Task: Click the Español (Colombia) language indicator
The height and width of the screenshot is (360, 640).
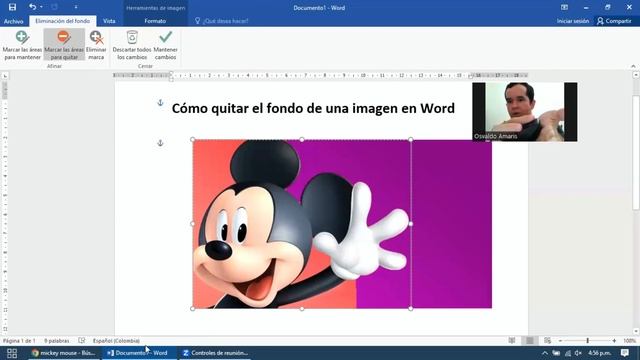Action: [116, 340]
